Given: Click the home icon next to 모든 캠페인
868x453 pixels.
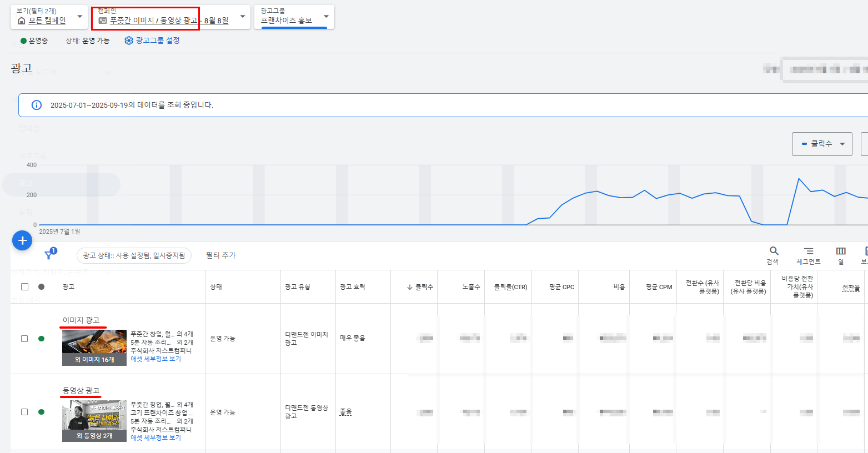Looking at the screenshot, I should click(x=22, y=21).
